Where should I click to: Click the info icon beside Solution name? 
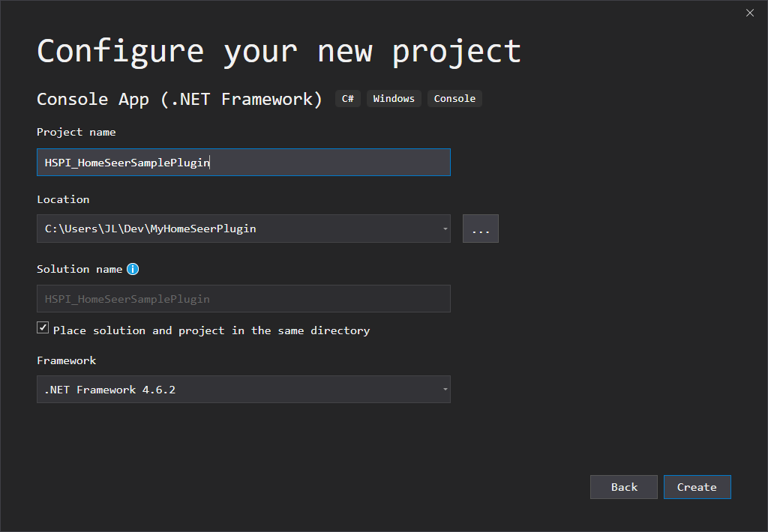click(x=133, y=269)
